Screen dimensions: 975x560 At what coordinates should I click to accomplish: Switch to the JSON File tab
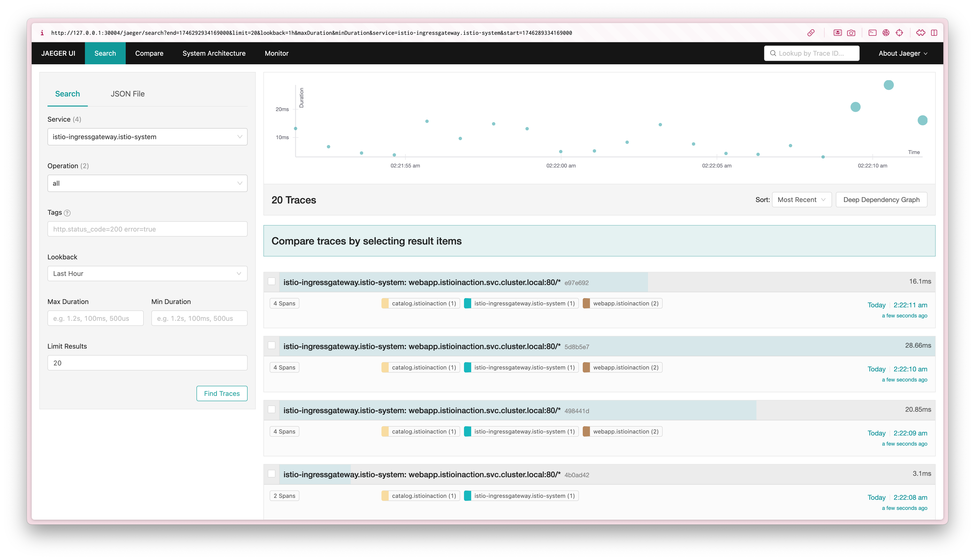(128, 94)
